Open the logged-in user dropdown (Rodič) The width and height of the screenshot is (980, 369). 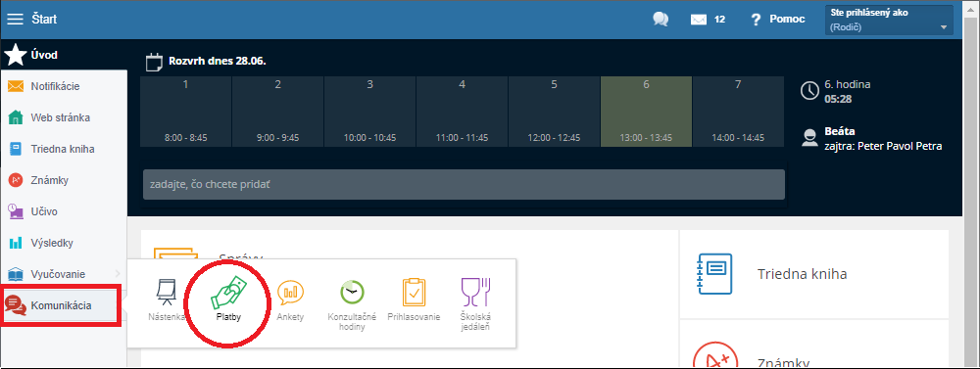point(889,21)
